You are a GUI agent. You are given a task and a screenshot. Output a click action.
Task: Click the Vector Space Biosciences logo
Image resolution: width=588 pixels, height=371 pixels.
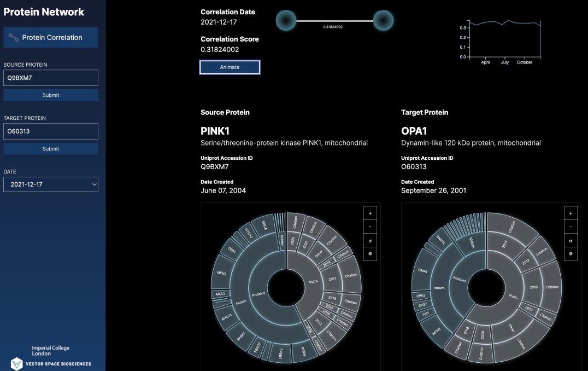coord(51,363)
